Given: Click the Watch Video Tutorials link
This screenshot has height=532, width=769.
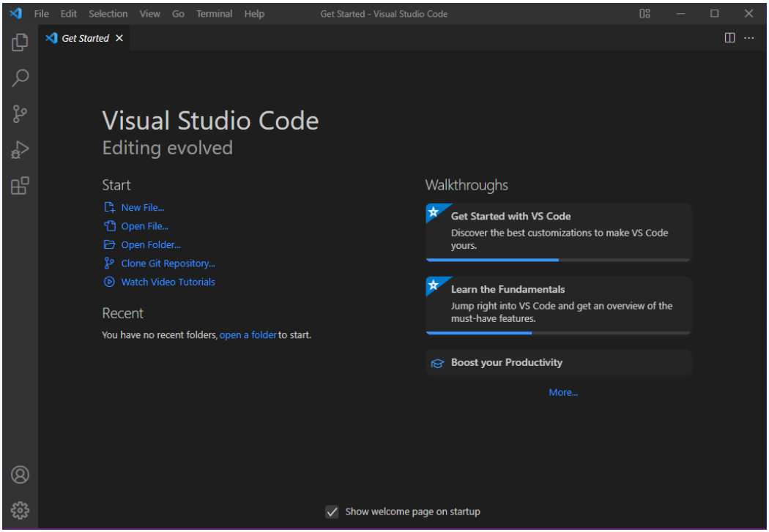Looking at the screenshot, I should tap(168, 282).
